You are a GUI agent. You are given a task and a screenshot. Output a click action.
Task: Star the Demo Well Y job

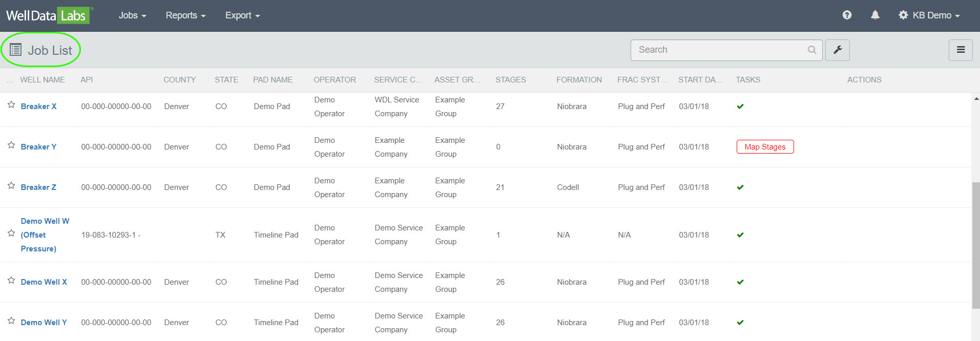click(11, 321)
